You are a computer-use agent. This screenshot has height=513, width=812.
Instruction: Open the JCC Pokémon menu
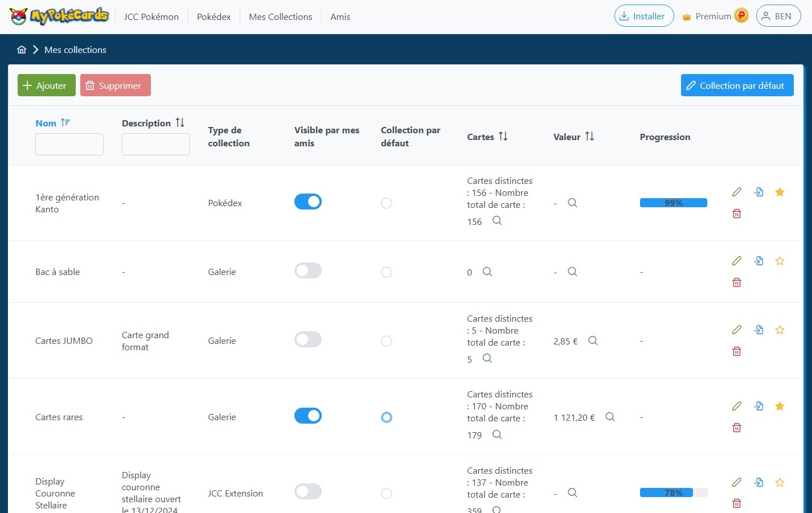point(151,17)
